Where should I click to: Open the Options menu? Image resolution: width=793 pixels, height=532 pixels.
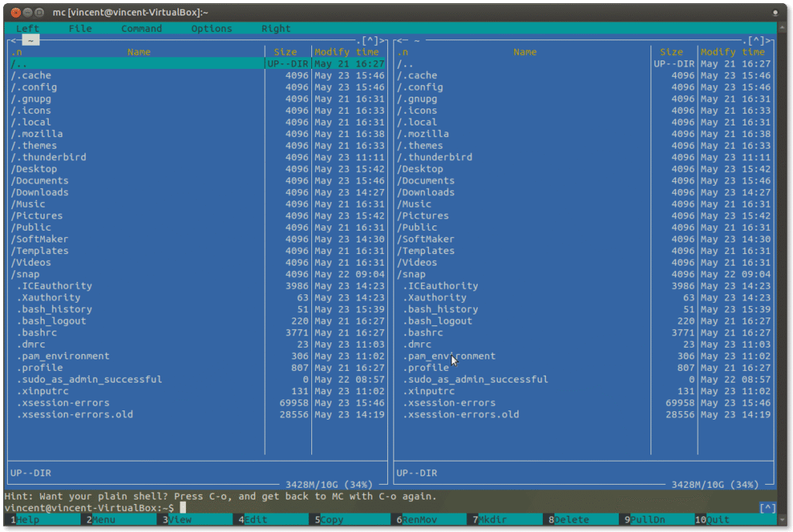click(211, 29)
